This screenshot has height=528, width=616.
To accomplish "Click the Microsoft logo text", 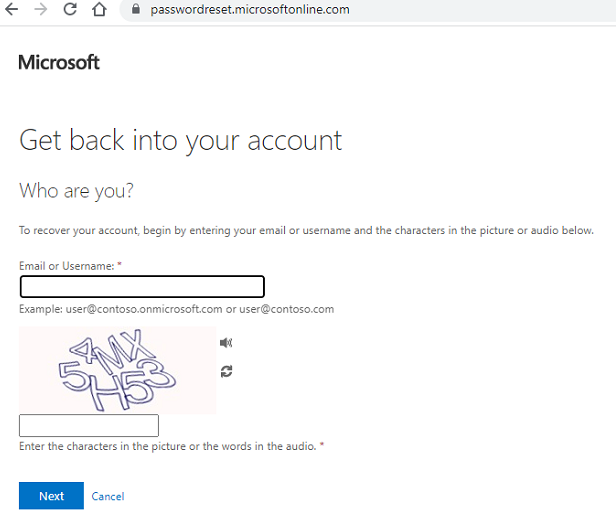I will click(59, 62).
